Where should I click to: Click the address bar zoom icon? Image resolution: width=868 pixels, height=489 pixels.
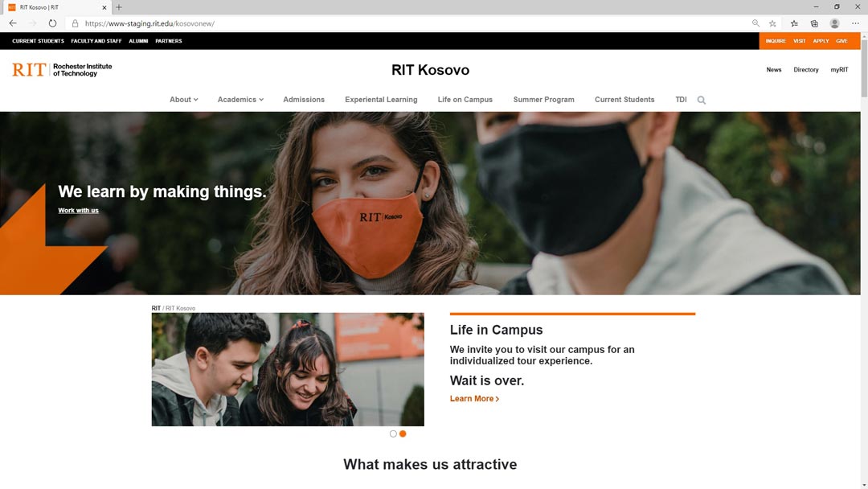(x=755, y=23)
